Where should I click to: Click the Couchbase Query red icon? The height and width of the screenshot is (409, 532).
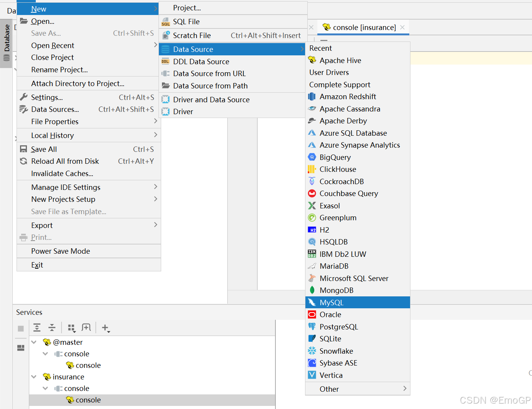click(312, 193)
